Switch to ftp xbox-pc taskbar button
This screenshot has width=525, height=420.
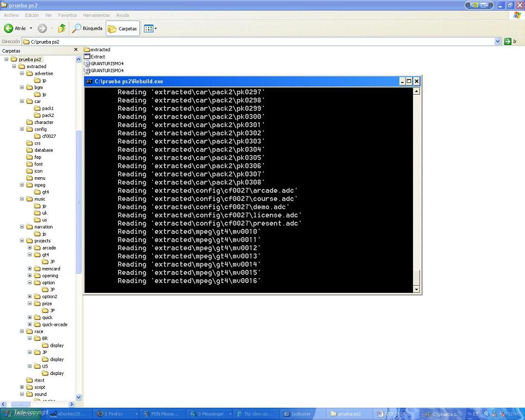pyautogui.click(x=256, y=414)
